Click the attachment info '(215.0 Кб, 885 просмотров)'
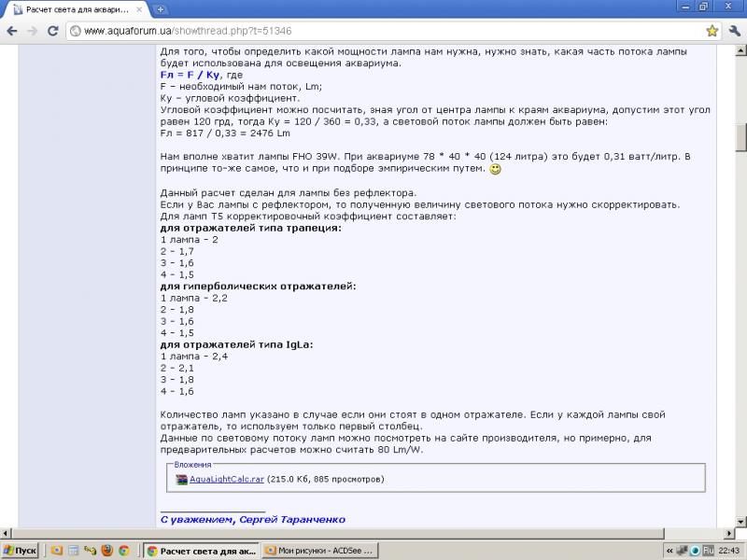The width and height of the screenshot is (747, 560). click(325, 479)
